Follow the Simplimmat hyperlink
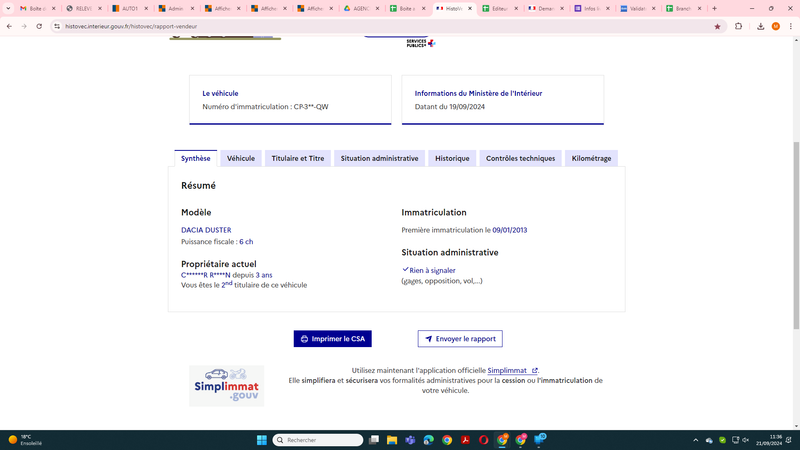 click(x=512, y=370)
